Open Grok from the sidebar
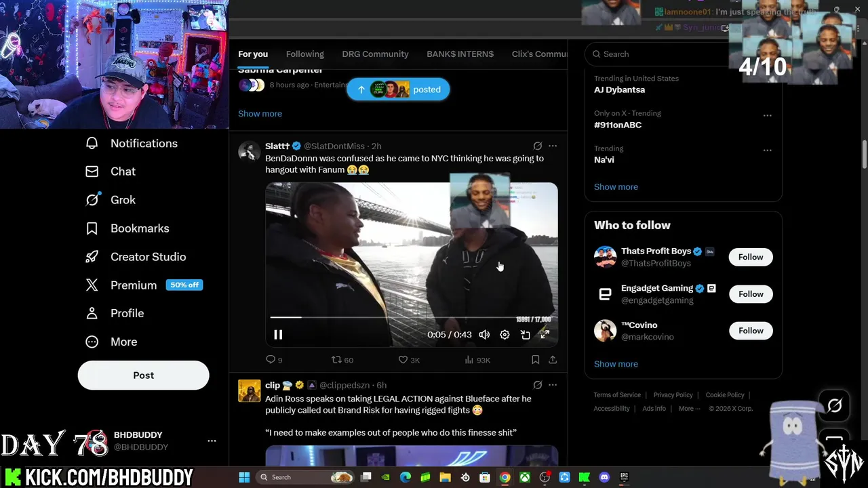 pyautogui.click(x=111, y=200)
